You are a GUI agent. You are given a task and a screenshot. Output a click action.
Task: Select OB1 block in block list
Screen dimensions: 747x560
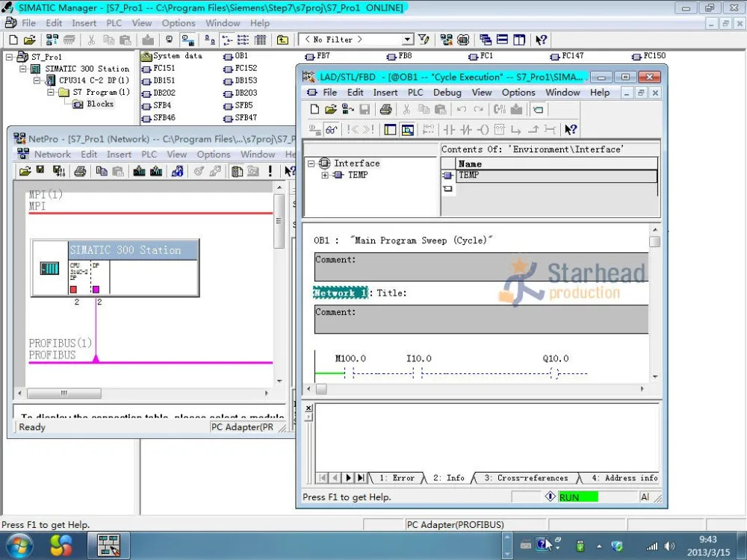coord(236,56)
